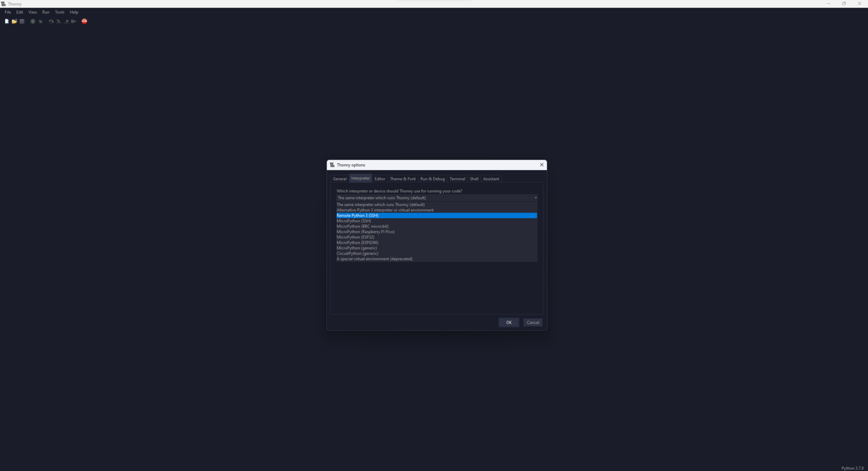The width and height of the screenshot is (868, 471).
Task: Restore down the Thonny main window
Action: pyautogui.click(x=844, y=4)
